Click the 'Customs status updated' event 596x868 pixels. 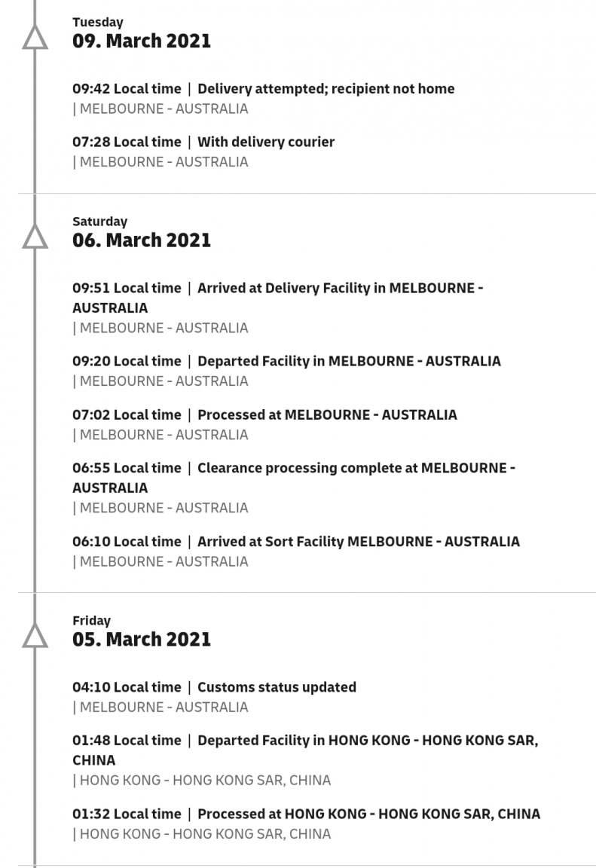coord(277,687)
